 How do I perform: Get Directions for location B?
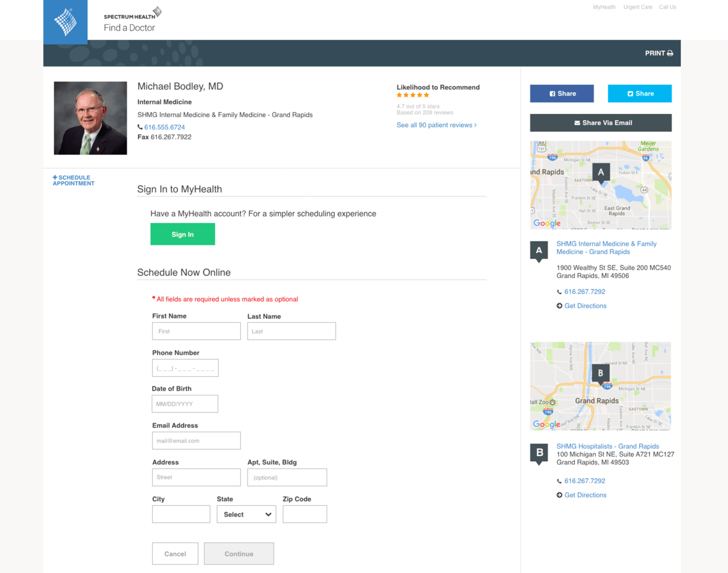click(585, 495)
